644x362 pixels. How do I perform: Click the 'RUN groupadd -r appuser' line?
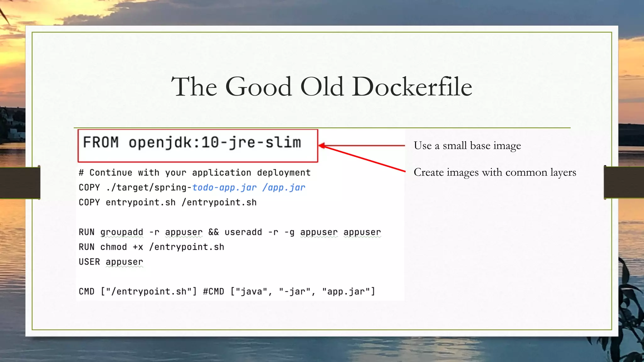click(x=230, y=232)
